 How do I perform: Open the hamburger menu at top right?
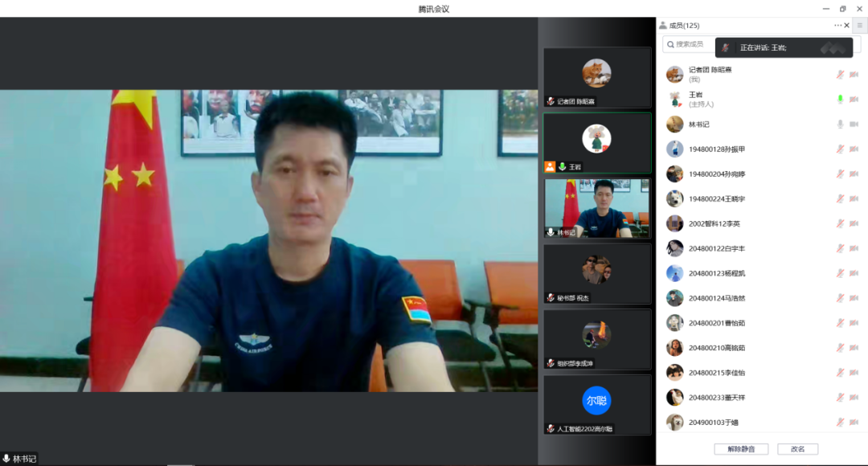[859, 26]
